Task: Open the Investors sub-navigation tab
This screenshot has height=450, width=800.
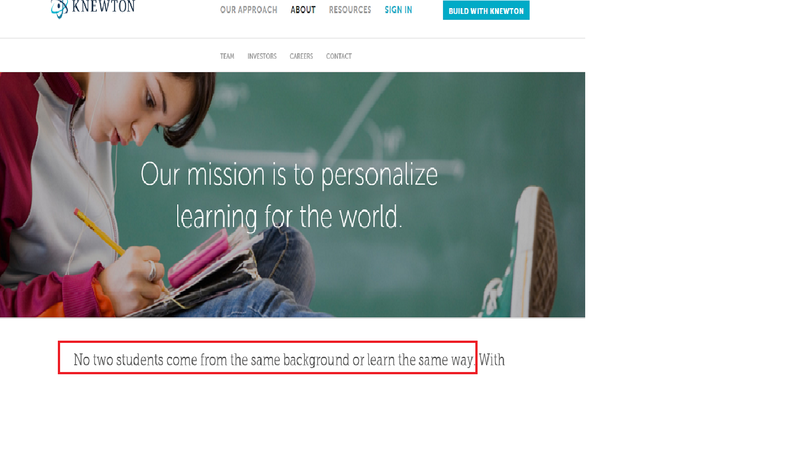Action: pyautogui.click(x=262, y=56)
